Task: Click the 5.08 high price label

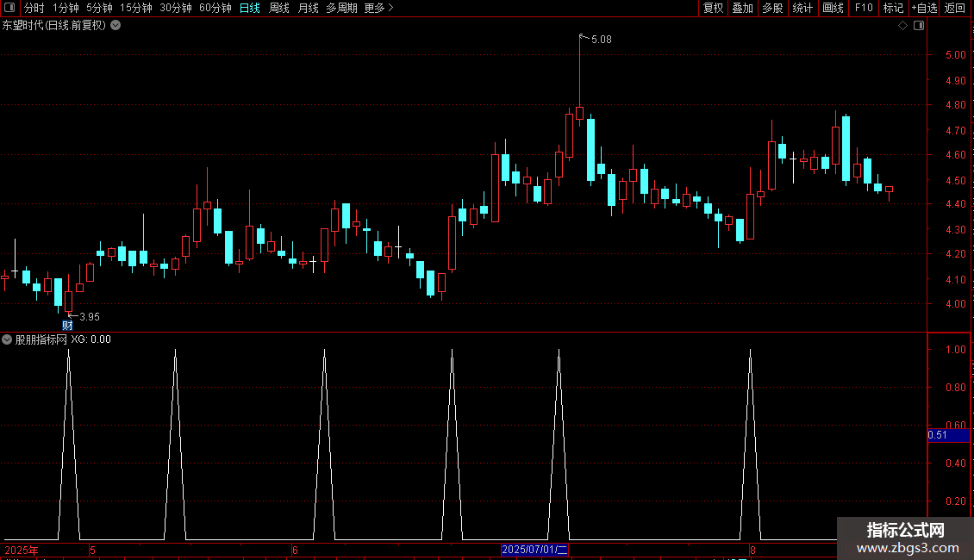Action: point(602,40)
